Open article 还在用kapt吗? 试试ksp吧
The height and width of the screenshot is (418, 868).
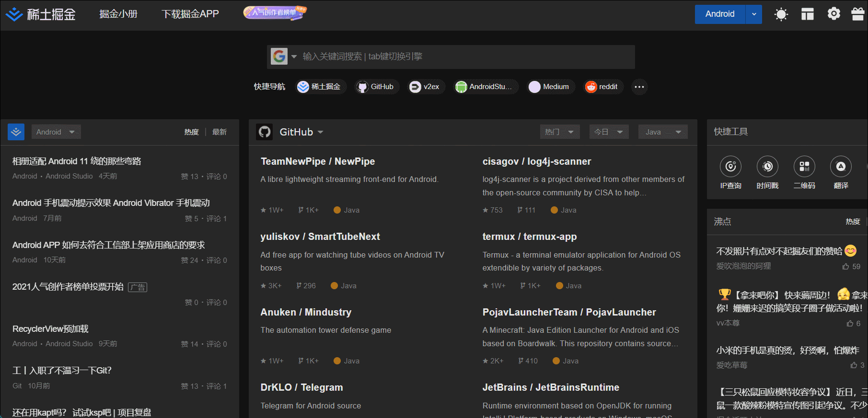pyautogui.click(x=82, y=412)
